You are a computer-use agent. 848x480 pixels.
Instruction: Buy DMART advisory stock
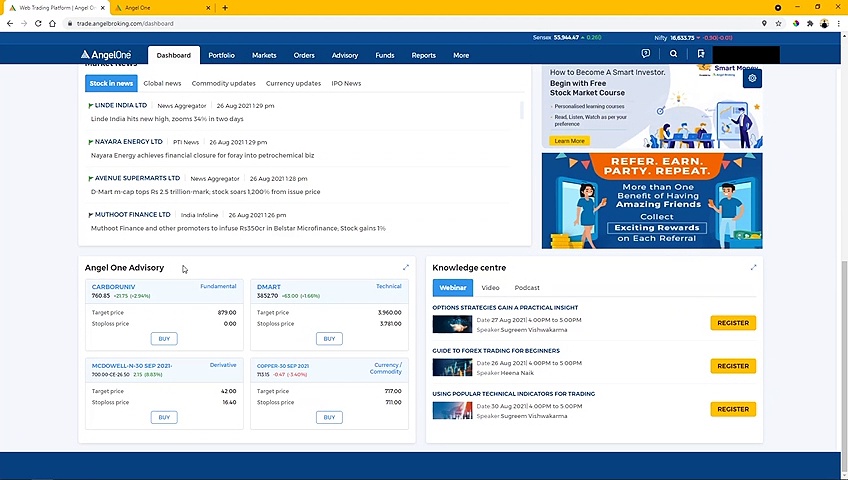click(329, 338)
